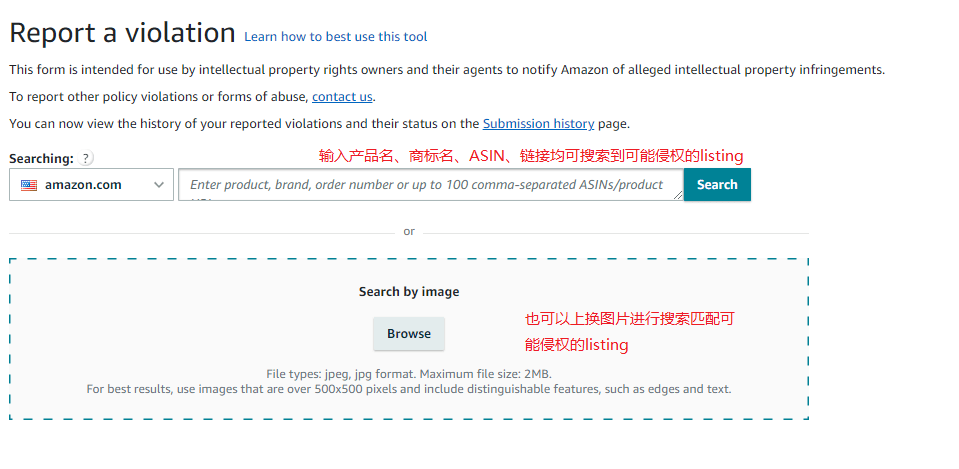
Task: Click the teal Search button
Action: 717,185
